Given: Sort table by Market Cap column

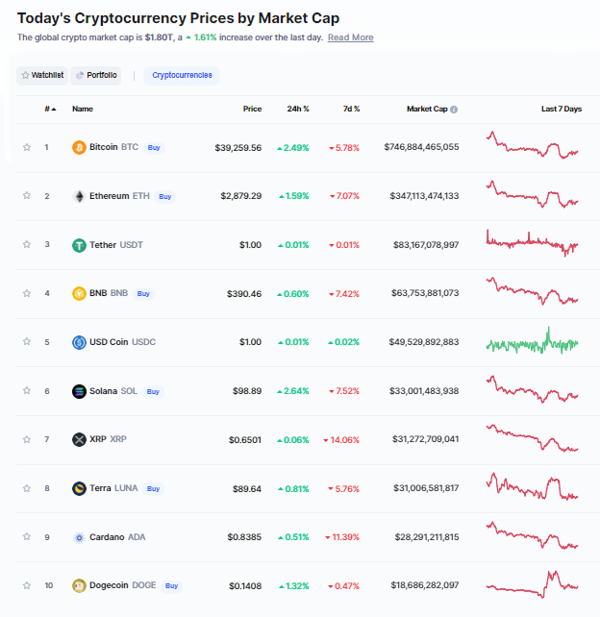Looking at the screenshot, I should tap(427, 109).
